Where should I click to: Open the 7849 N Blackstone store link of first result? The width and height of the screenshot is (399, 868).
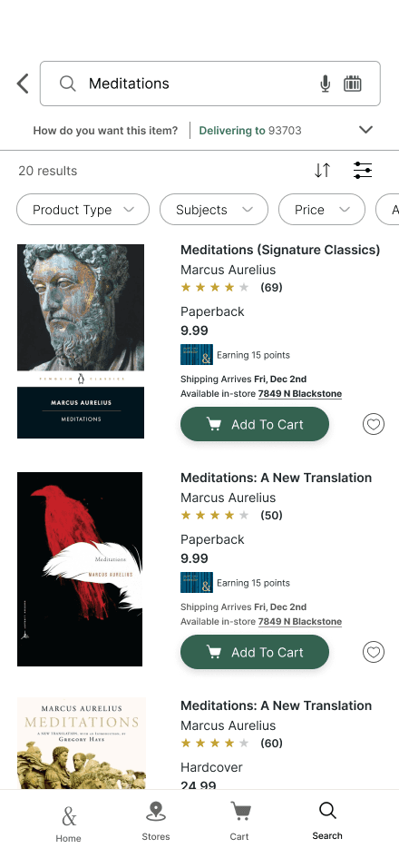(300, 394)
